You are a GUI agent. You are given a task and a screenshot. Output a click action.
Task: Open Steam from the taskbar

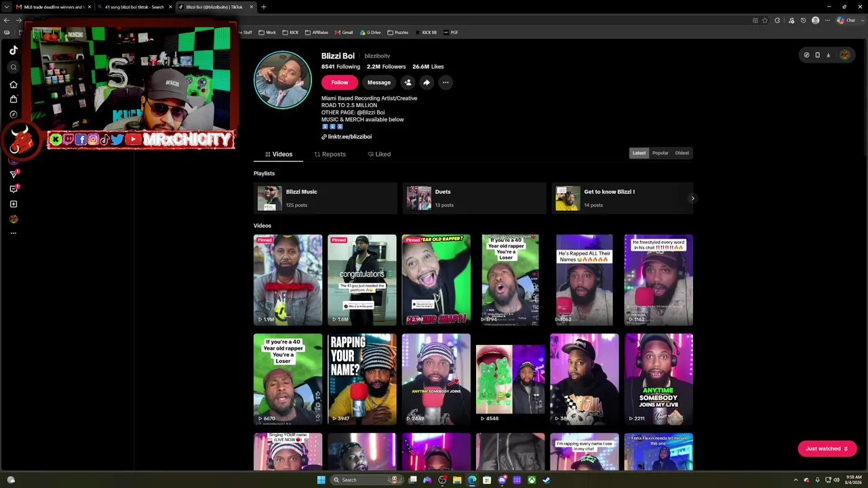(x=547, y=480)
